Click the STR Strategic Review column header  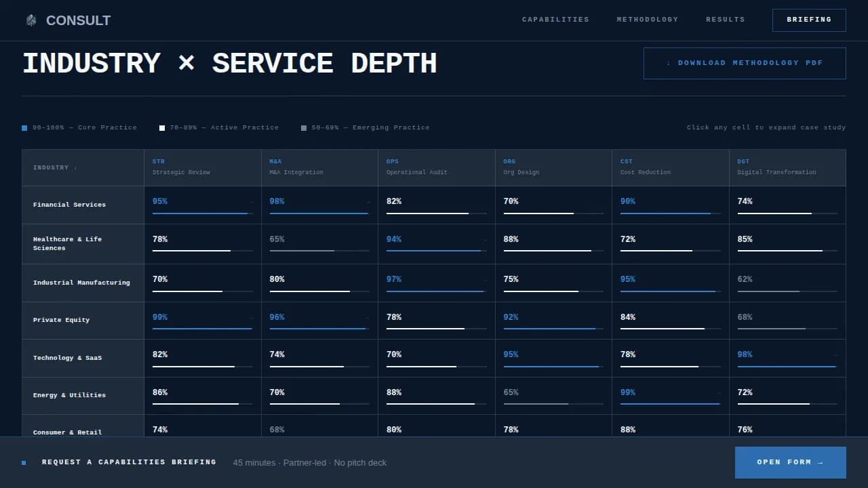(x=203, y=167)
